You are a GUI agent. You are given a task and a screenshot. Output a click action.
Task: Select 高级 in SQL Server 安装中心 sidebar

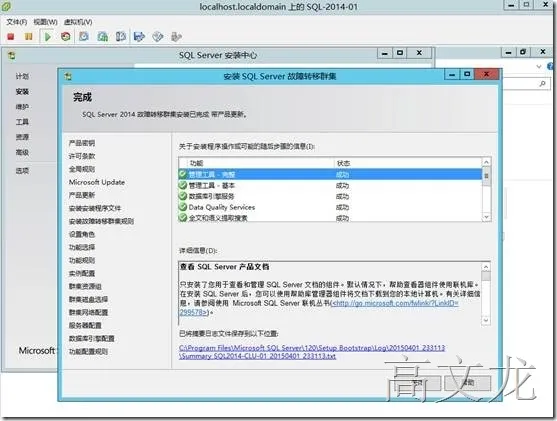coord(22,152)
